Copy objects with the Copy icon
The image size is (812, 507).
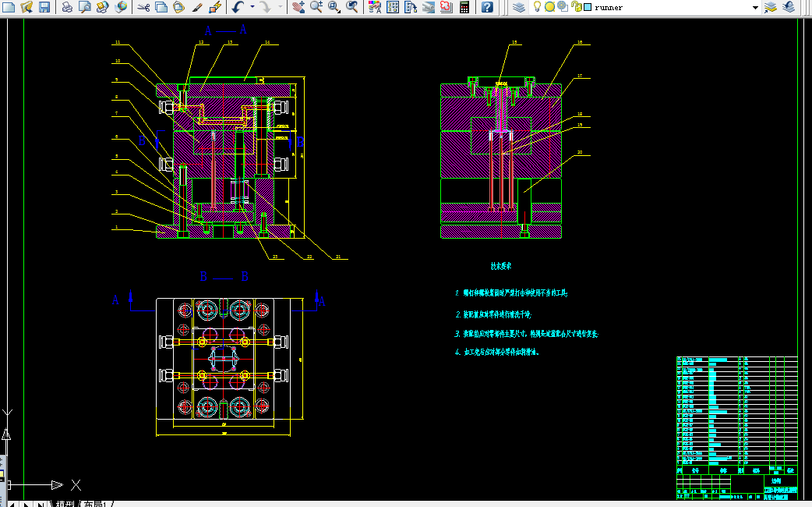pos(161,7)
